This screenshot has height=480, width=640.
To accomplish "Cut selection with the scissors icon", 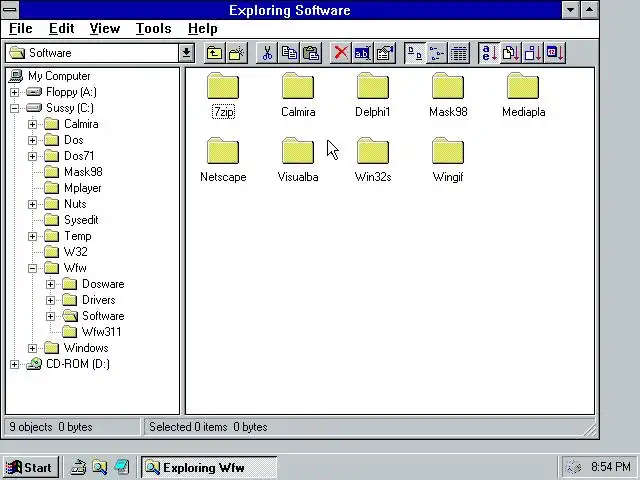I will (267, 53).
